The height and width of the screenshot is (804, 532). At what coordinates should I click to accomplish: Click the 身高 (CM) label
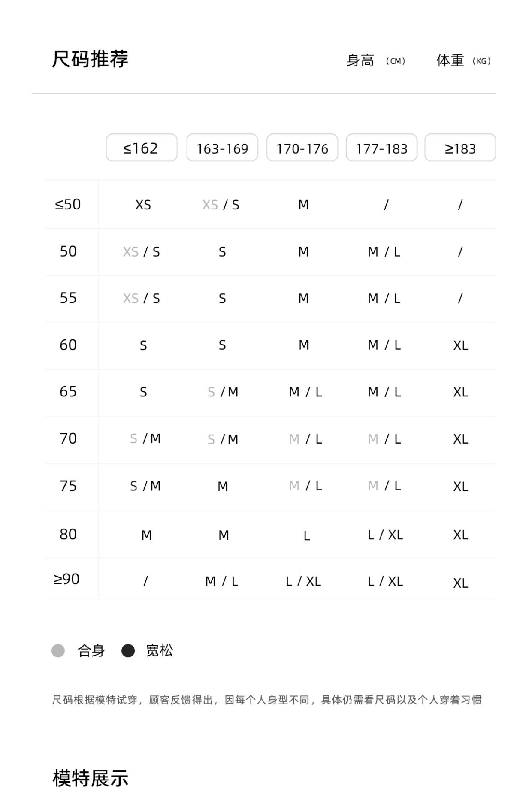click(375, 60)
